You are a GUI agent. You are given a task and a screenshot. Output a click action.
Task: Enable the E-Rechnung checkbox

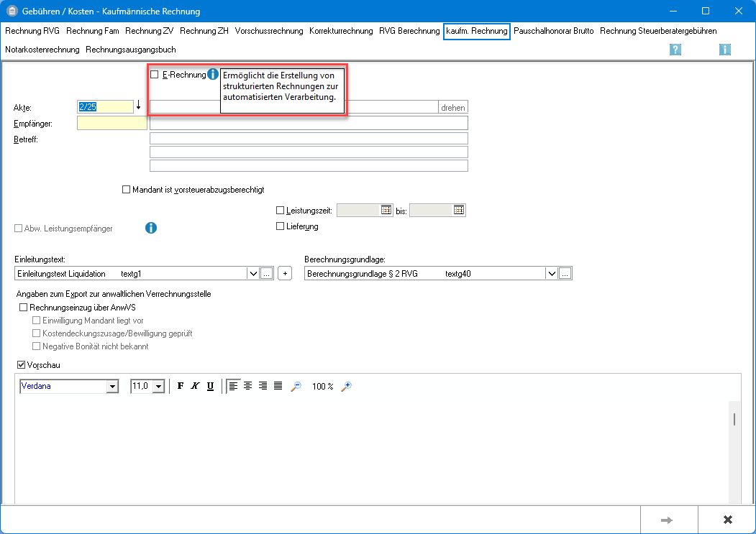click(x=154, y=74)
